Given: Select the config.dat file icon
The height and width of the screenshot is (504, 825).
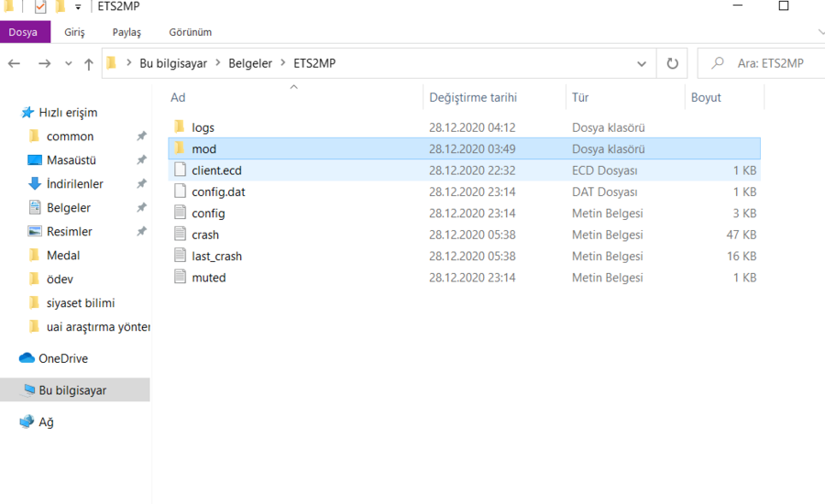Looking at the screenshot, I should point(180,191).
